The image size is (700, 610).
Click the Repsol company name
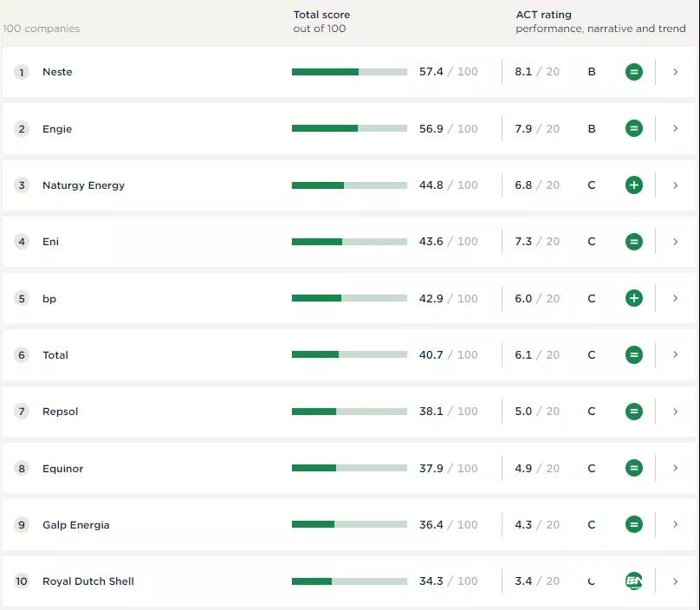pos(60,412)
